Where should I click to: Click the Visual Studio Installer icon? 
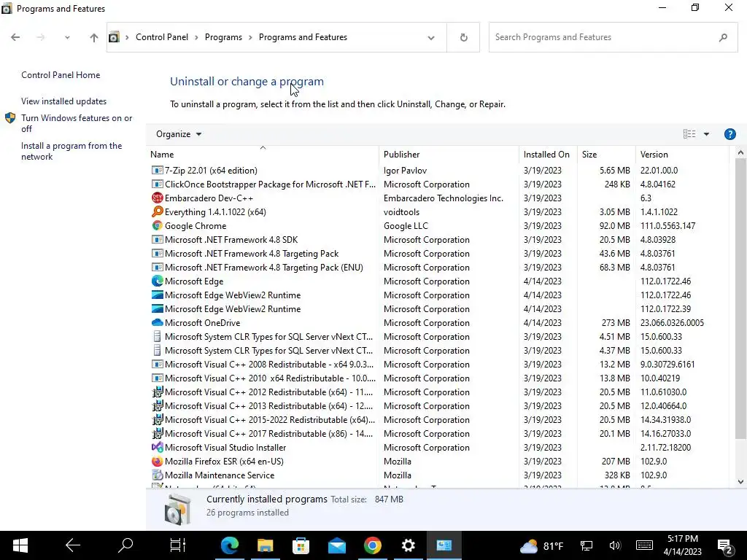click(158, 448)
